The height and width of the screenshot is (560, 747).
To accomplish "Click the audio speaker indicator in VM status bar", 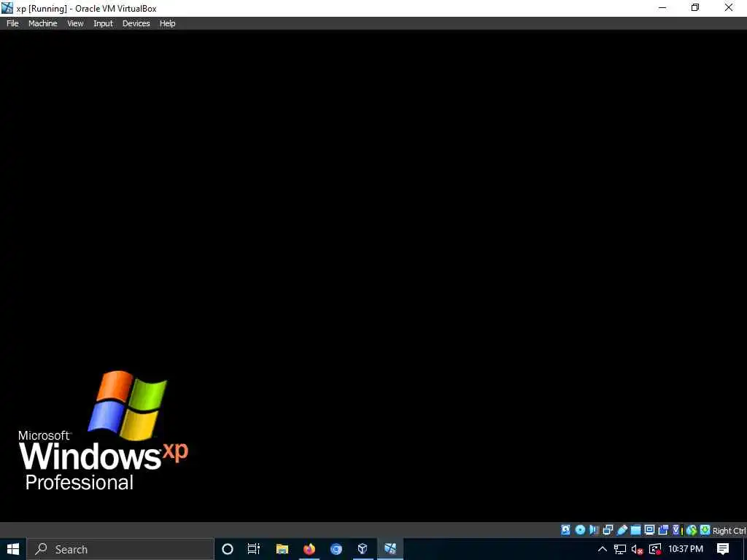I will pyautogui.click(x=594, y=530).
